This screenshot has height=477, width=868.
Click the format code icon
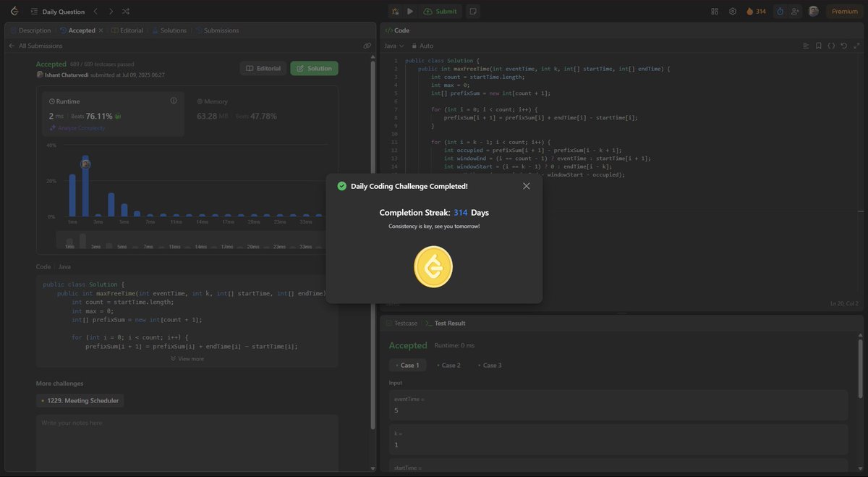(x=806, y=46)
